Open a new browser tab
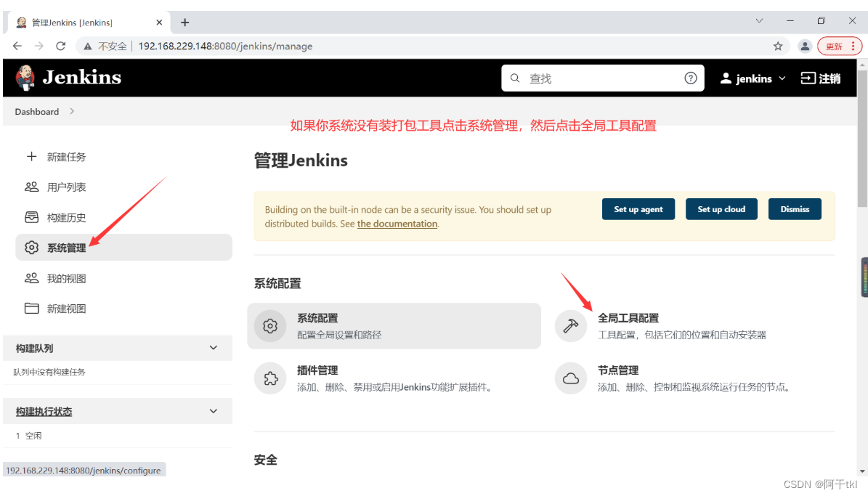This screenshot has height=496, width=868. tap(185, 22)
